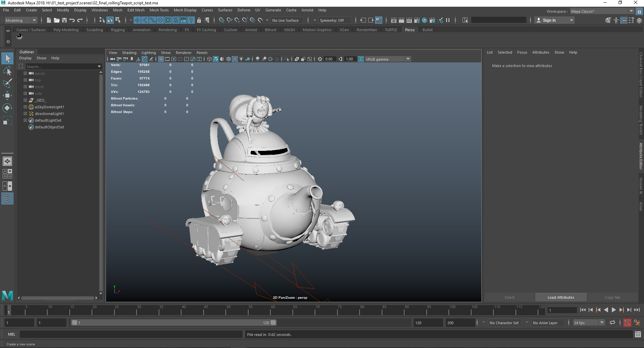Image resolution: width=644 pixels, height=348 pixels.
Task: Toggle the viewport grid display
Action: (x=161, y=59)
